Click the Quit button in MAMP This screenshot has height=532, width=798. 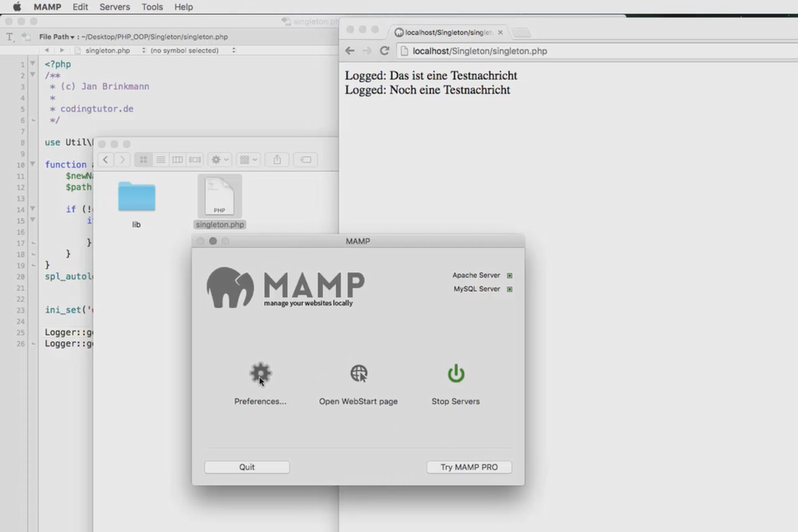coord(247,467)
